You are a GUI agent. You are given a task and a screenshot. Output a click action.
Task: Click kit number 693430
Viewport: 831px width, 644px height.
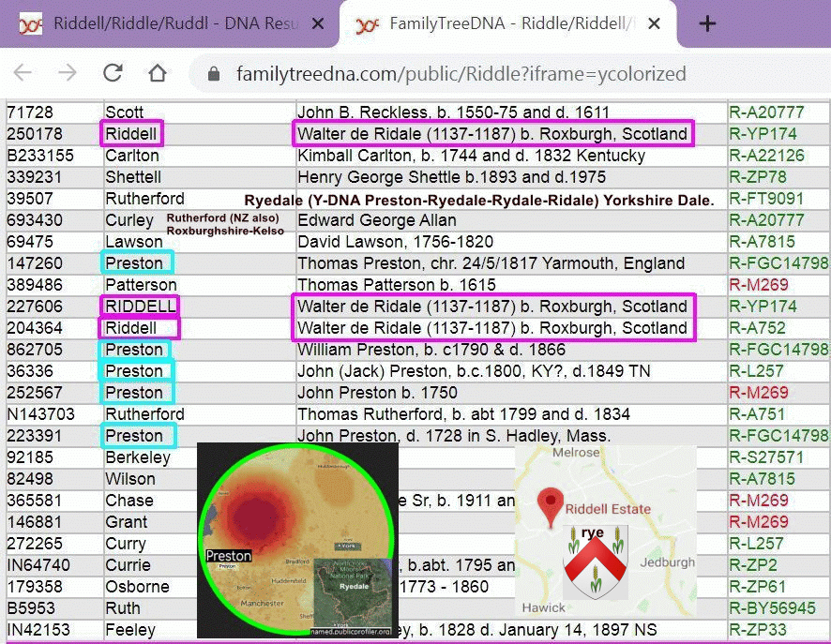[x=35, y=220]
